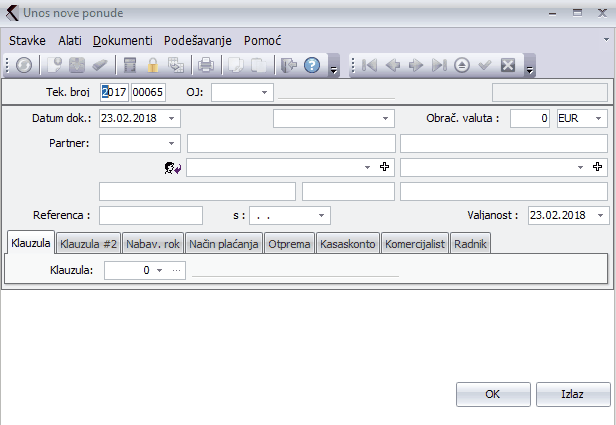Open the Podešavanje menu

coord(197,41)
